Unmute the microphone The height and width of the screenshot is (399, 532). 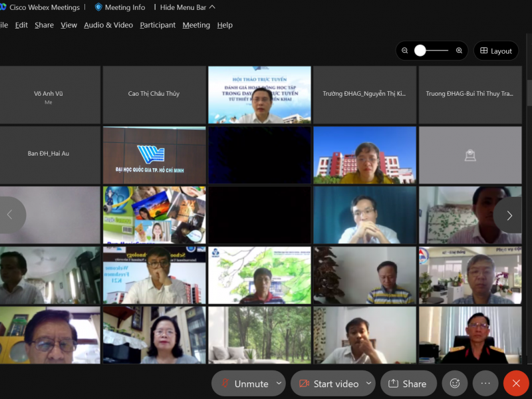pos(243,384)
